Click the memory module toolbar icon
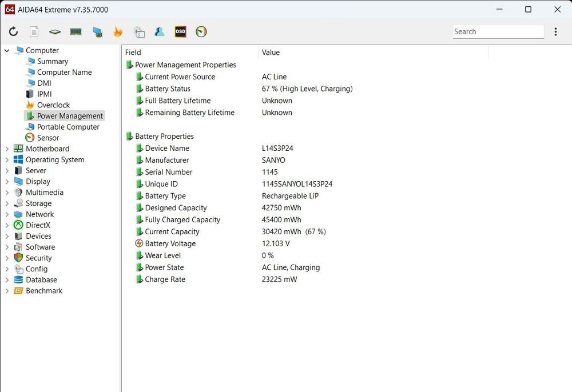This screenshot has width=572, height=392. (76, 31)
